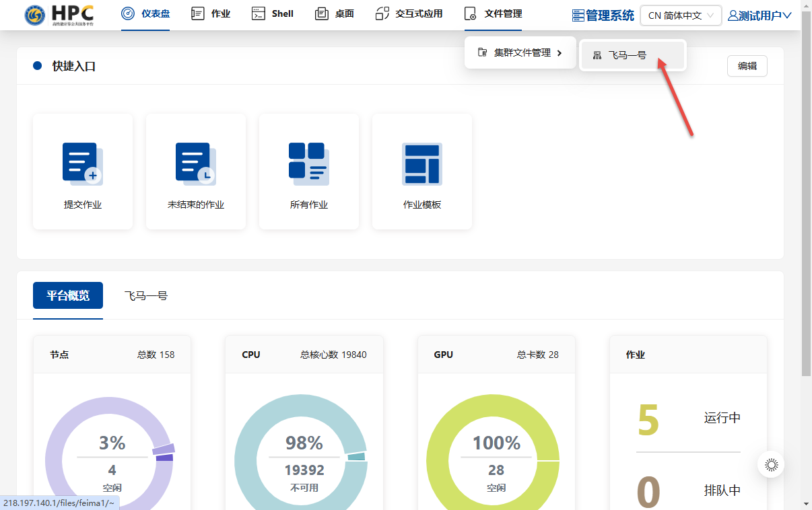
Task: Open the 提交作业 shortcut card
Action: point(83,172)
